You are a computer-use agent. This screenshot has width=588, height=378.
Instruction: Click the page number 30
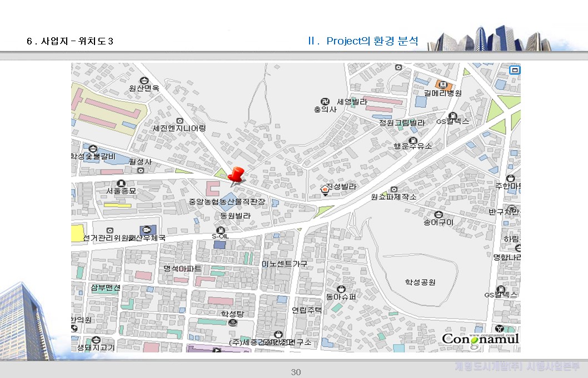(296, 372)
